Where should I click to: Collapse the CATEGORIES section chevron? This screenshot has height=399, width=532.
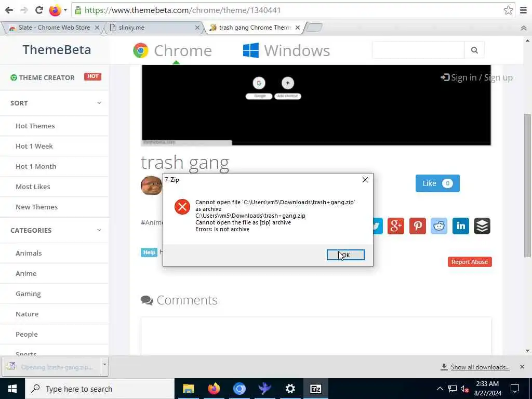[99, 230]
